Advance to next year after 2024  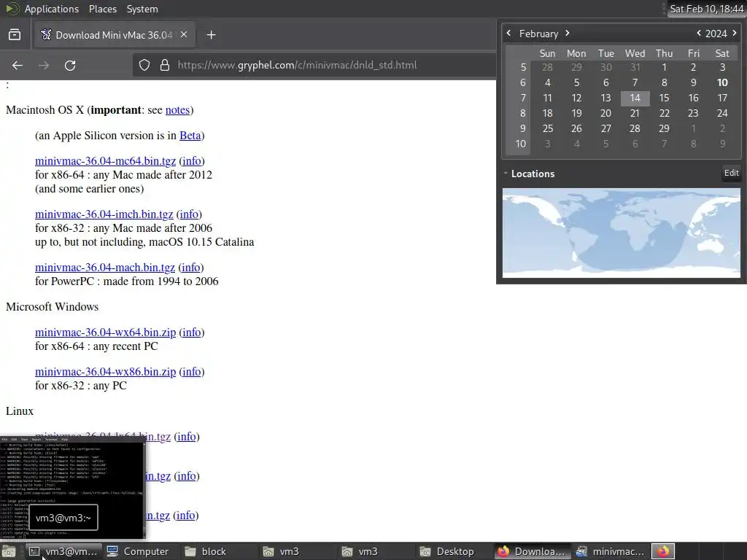pos(734,33)
